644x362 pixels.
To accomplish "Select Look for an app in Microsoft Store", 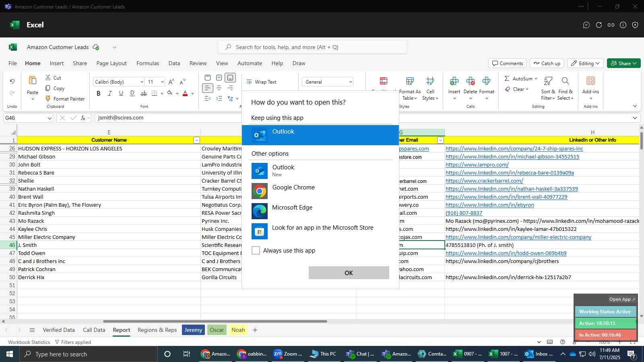I will point(320,231).
